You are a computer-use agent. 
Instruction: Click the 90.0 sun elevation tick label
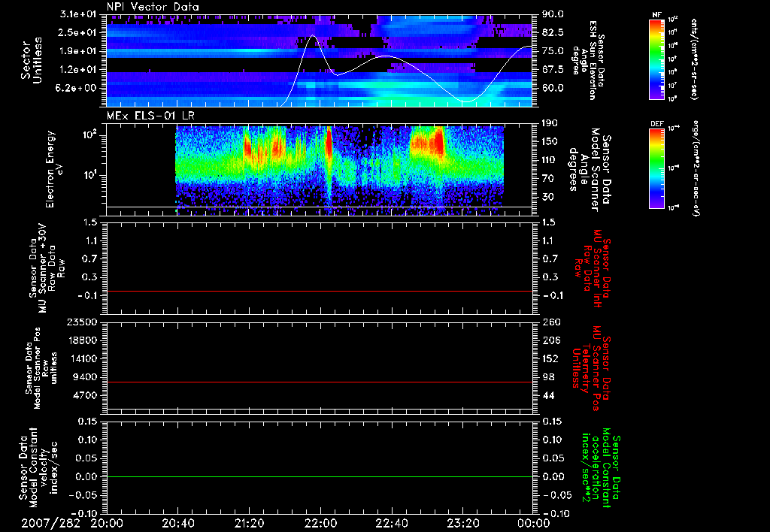coord(553,14)
